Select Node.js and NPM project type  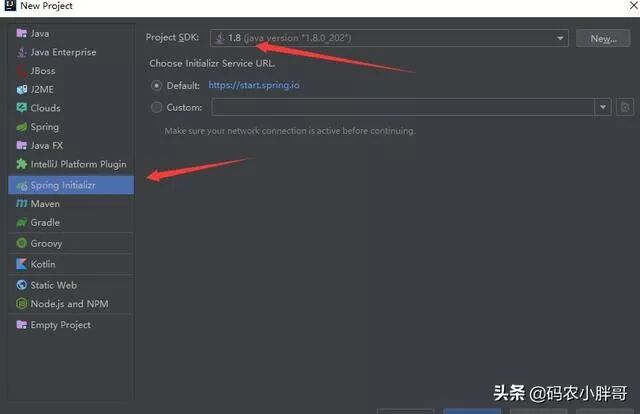point(71,304)
